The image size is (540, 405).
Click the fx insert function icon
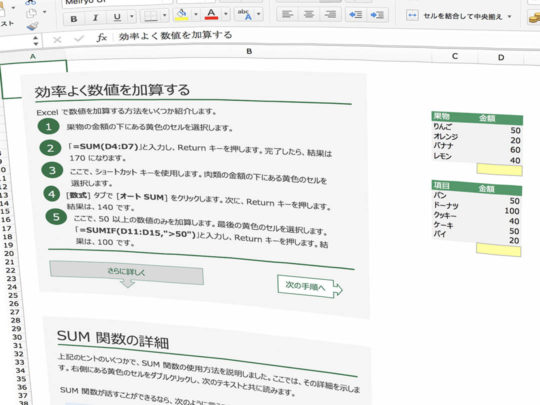click(x=102, y=37)
